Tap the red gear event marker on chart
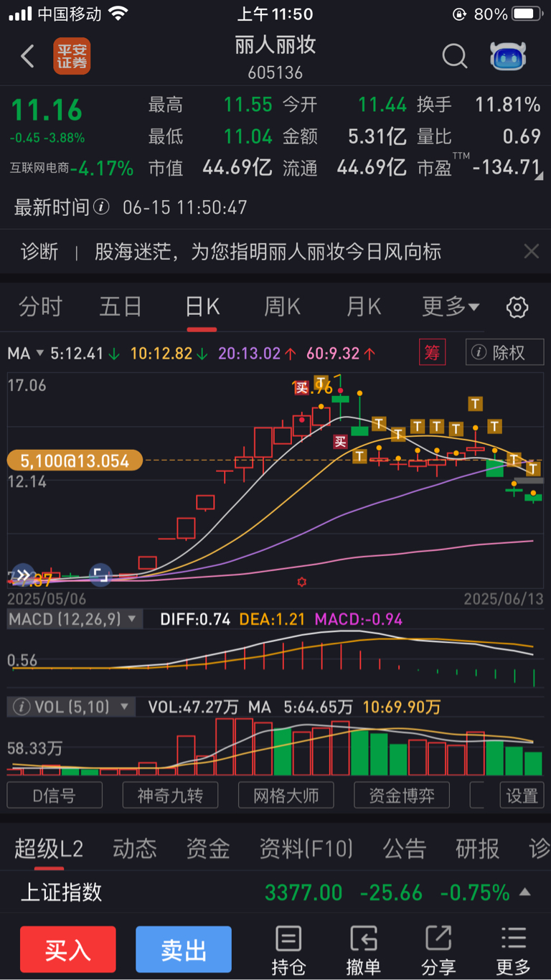The width and height of the screenshot is (551, 980). pyautogui.click(x=301, y=582)
